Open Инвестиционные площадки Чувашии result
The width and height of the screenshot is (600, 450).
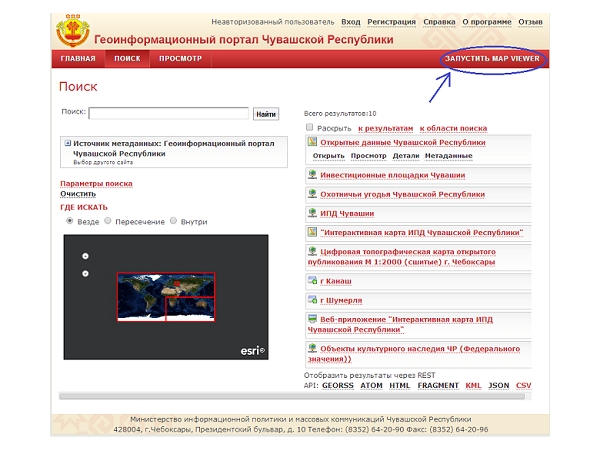coord(393,175)
